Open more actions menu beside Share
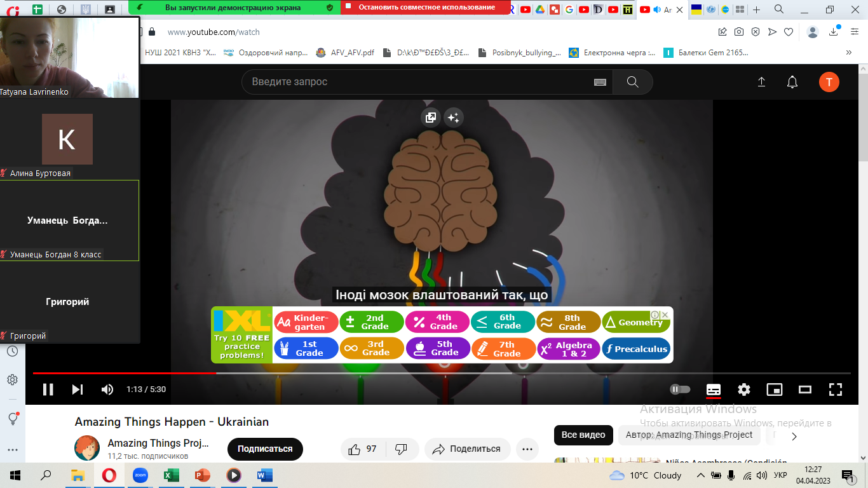Viewport: 868px width, 488px height. pyautogui.click(x=527, y=449)
